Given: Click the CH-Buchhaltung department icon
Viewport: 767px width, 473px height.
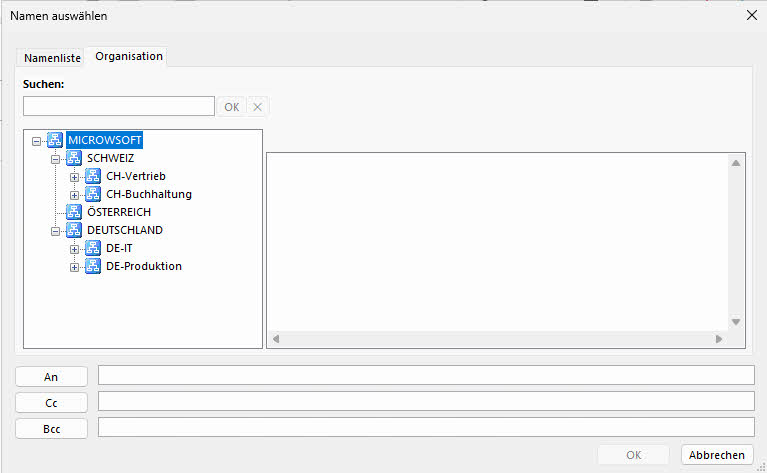Looking at the screenshot, I should point(93,194).
